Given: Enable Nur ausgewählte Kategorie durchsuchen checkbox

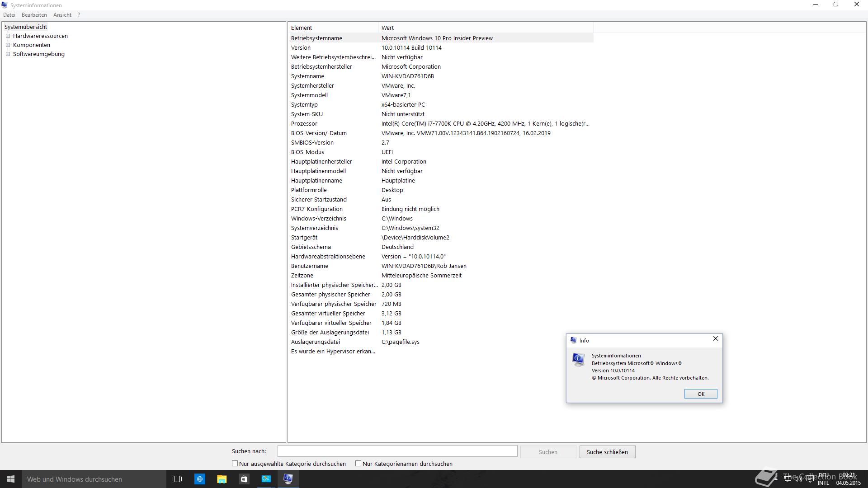Looking at the screenshot, I should tap(235, 464).
